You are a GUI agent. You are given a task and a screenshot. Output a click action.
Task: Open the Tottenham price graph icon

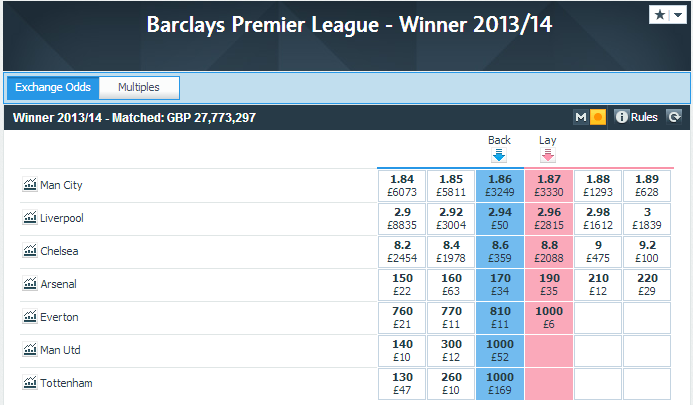30,382
